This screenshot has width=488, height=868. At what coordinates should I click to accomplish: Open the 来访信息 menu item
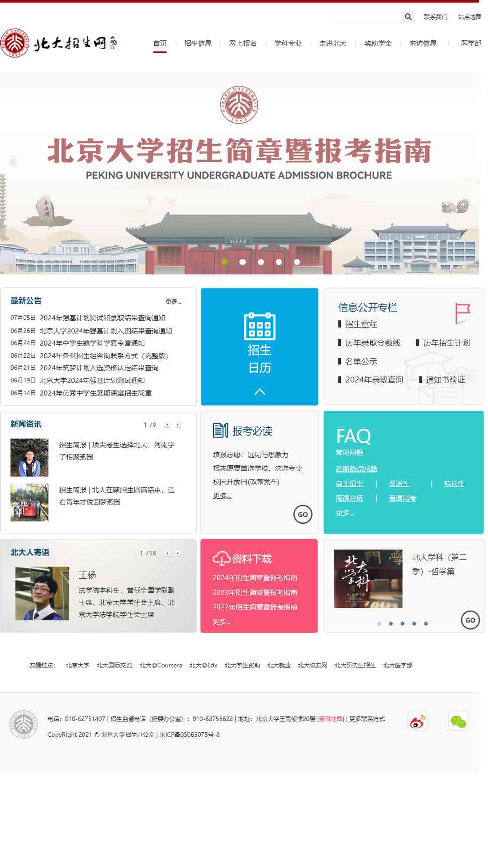[423, 43]
